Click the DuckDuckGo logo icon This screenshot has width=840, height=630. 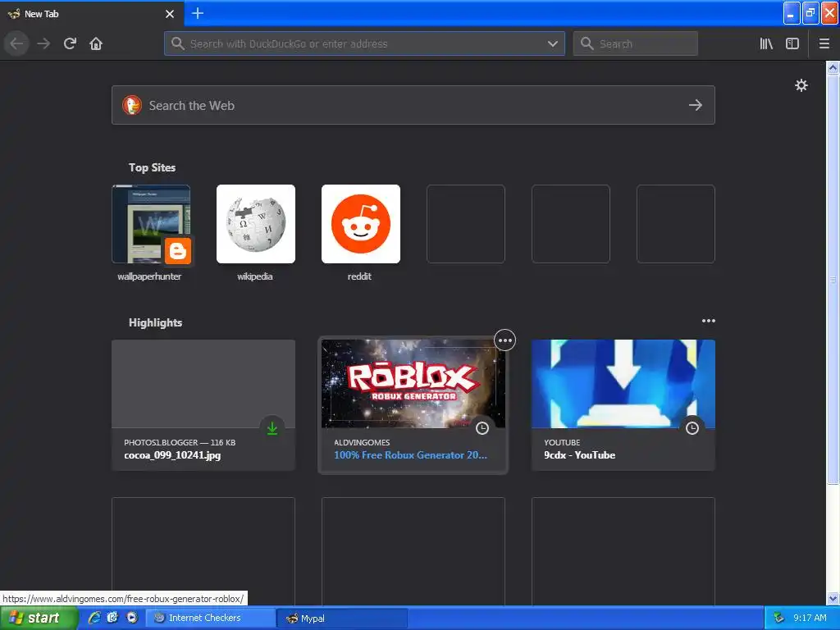132,105
